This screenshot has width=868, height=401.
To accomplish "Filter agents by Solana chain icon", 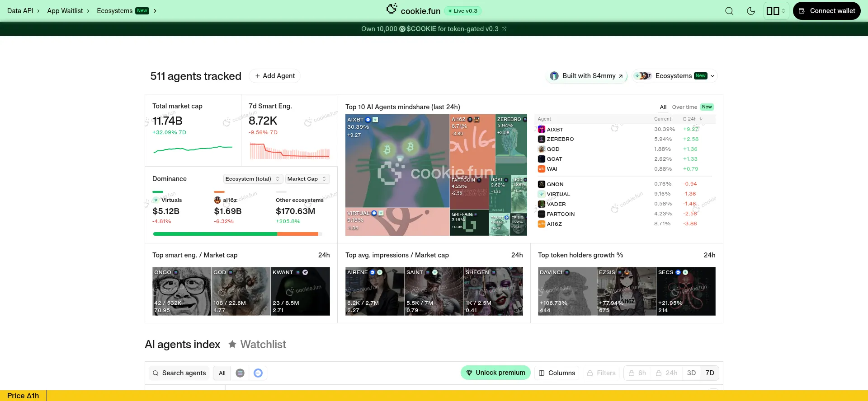I will (x=240, y=373).
